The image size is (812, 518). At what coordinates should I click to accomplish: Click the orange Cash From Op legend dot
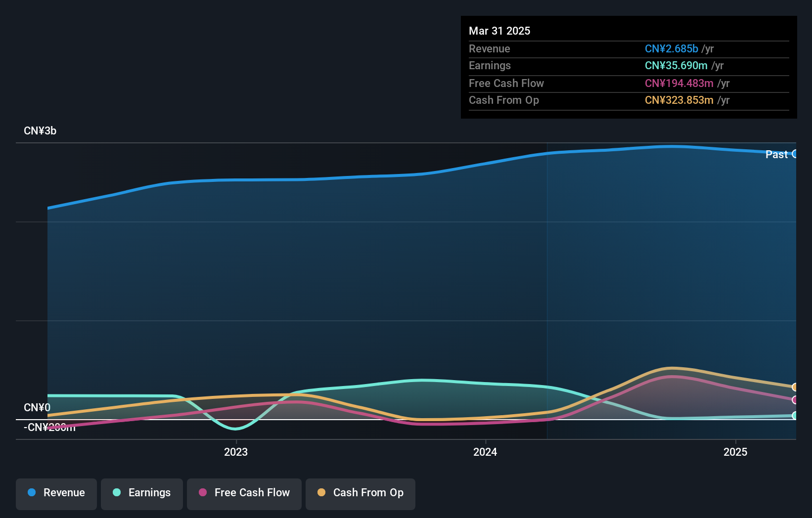tap(322, 493)
